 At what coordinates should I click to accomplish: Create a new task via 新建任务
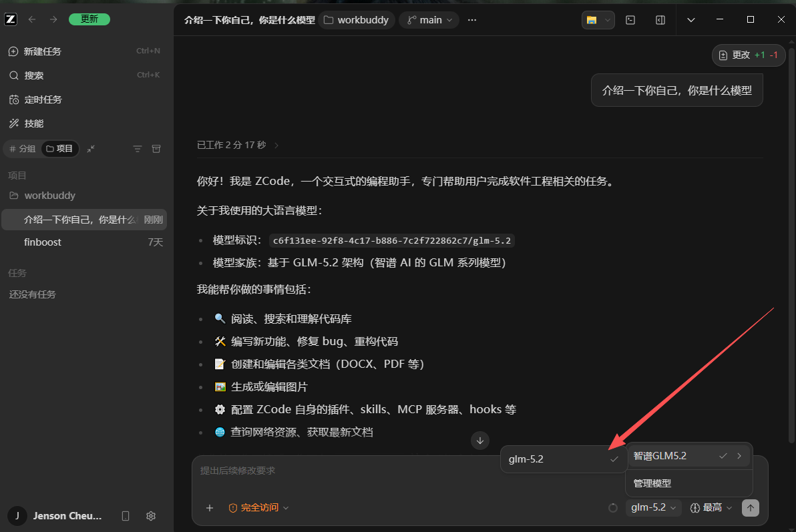coord(84,51)
